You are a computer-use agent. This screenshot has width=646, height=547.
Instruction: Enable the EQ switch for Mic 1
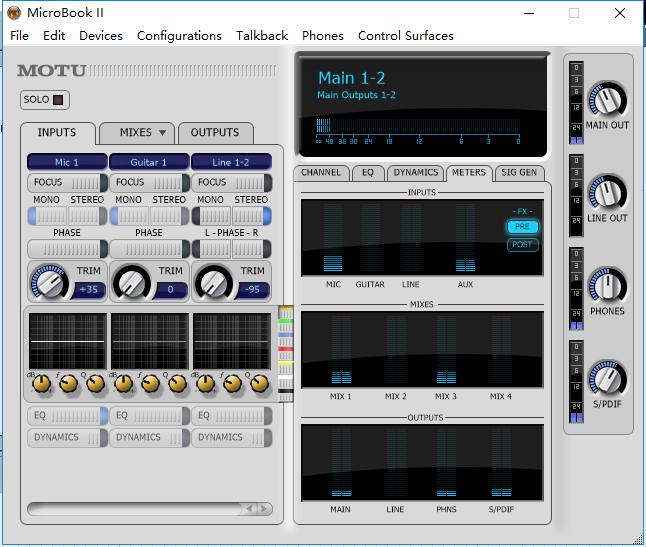(x=66, y=415)
